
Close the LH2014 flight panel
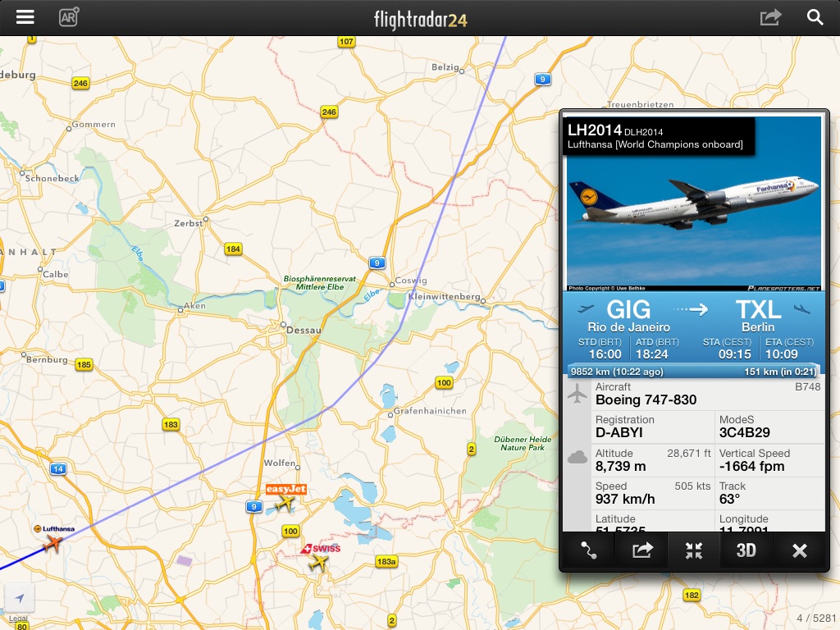(x=799, y=550)
